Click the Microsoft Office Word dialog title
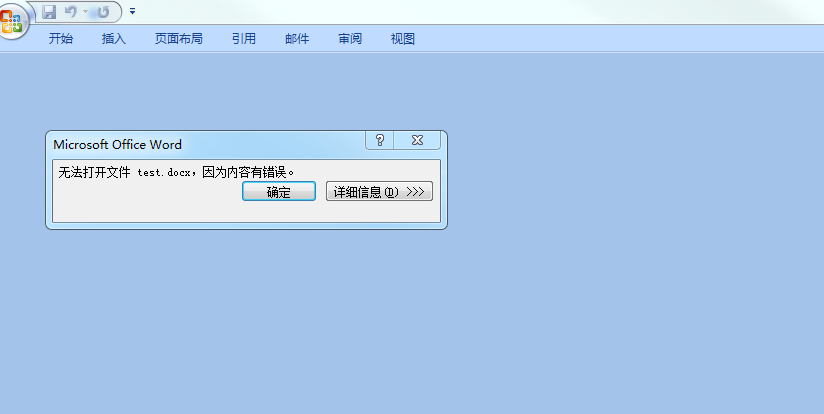The height and width of the screenshot is (414, 824). tap(118, 144)
